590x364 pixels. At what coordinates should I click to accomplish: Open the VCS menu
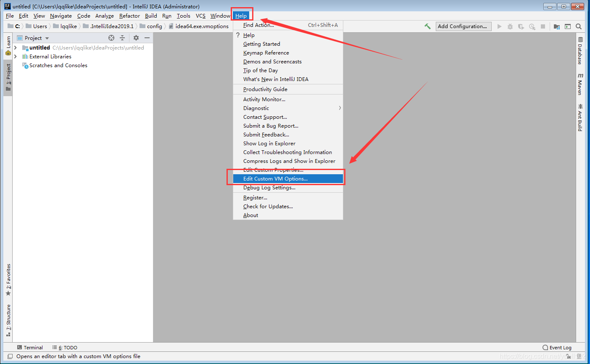click(201, 16)
